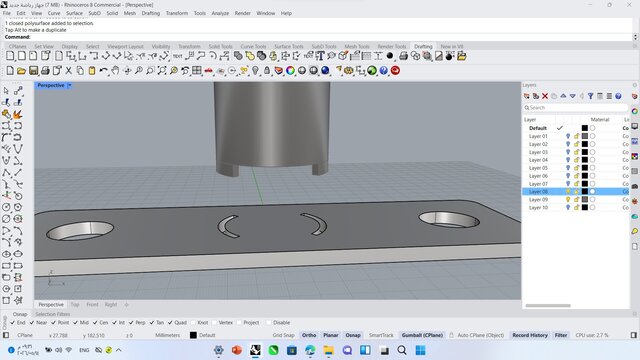This screenshot has width=640, height=360.
Task: Click the Gumball (CPlane) status button
Action: click(422, 335)
